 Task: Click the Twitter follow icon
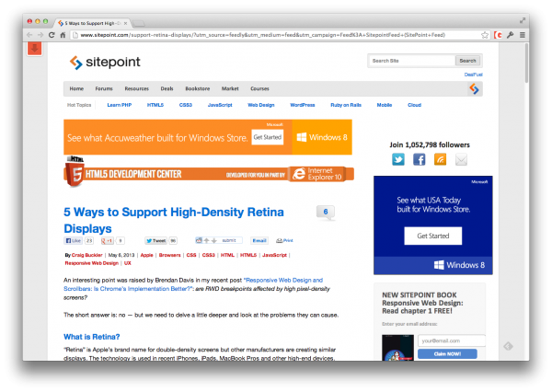(398, 159)
